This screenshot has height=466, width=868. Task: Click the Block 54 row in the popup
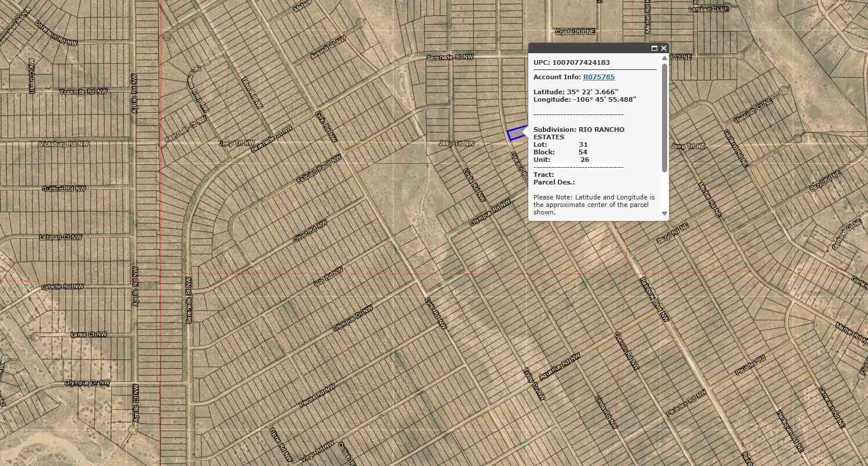tap(561, 152)
